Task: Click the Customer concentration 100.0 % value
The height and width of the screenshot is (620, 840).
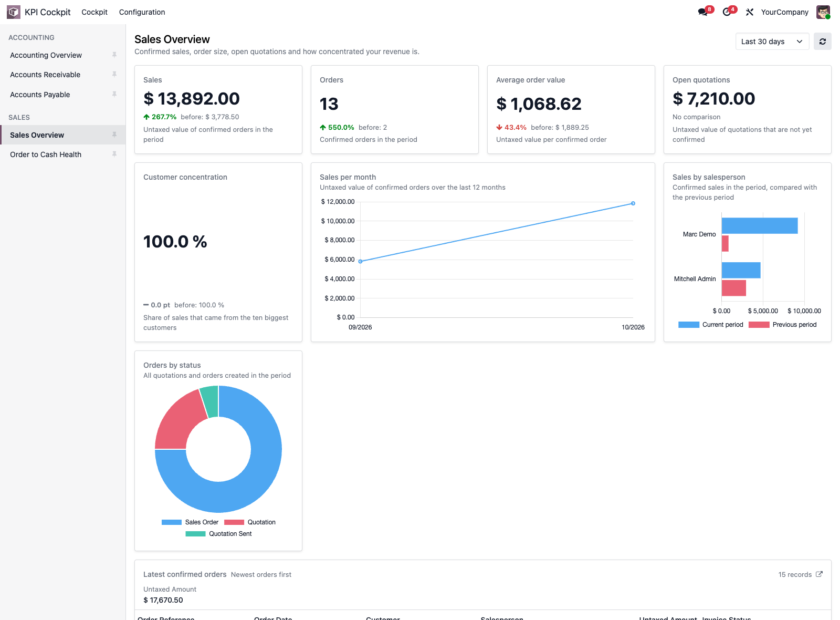Action: (x=175, y=242)
